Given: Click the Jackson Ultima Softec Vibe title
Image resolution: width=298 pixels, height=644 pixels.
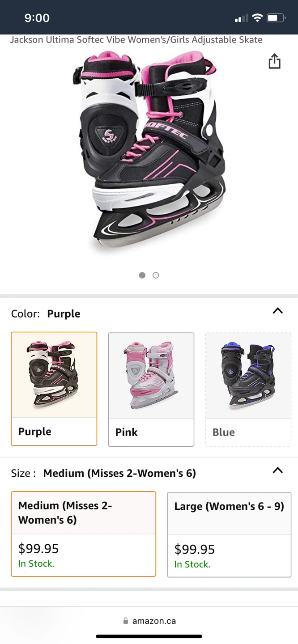Looking at the screenshot, I should [136, 40].
